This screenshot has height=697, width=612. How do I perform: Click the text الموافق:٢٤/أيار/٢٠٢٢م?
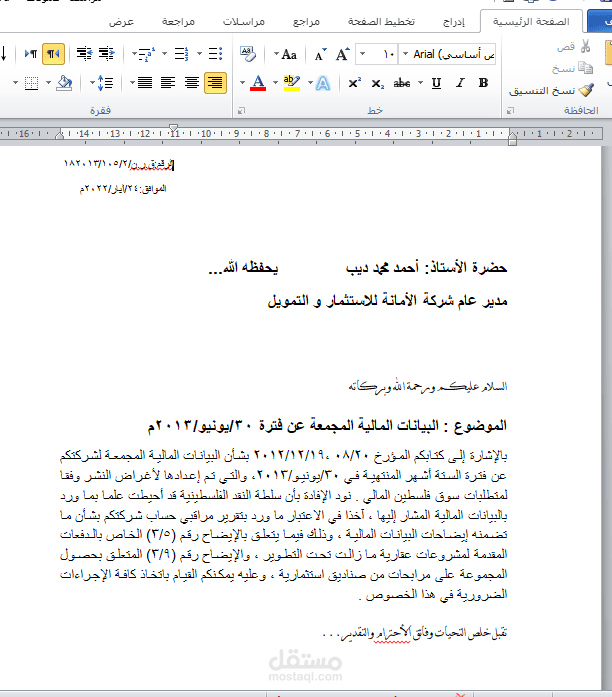123,188
